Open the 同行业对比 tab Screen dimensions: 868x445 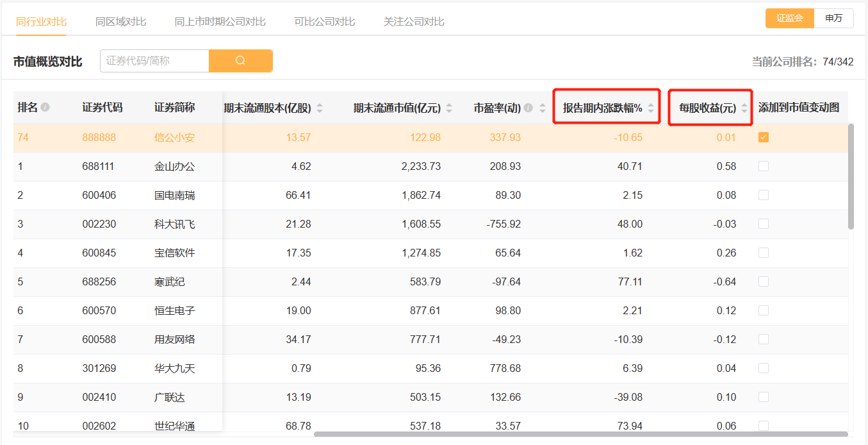click(41, 21)
